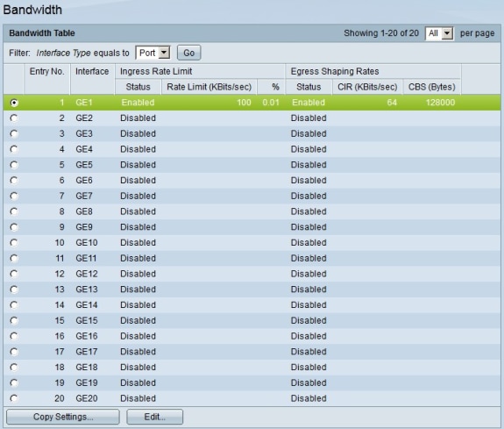Pick the GE17 row radio button
The width and height of the screenshot is (504, 429).
[14, 352]
